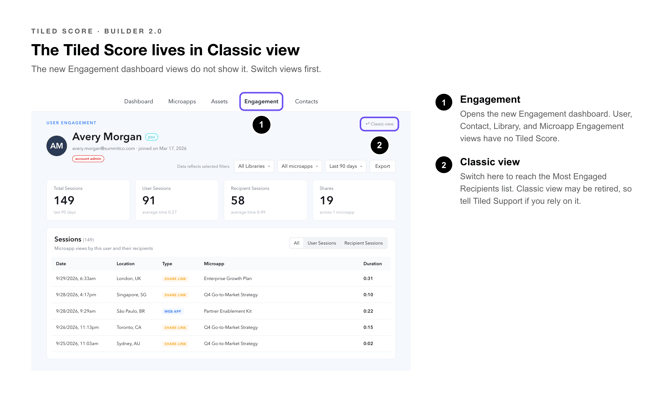Click the account admin badge
The height and width of the screenshot is (402, 670).
pyautogui.click(x=88, y=158)
